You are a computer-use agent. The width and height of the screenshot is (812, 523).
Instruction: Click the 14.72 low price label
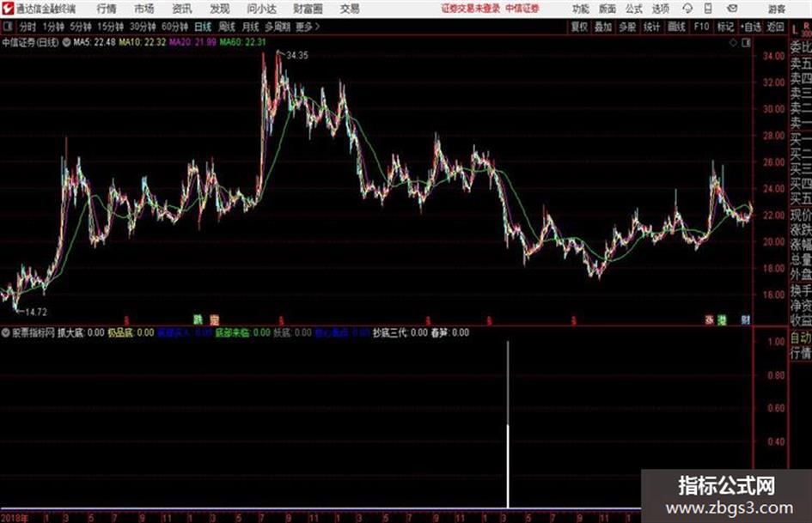[x=36, y=312]
